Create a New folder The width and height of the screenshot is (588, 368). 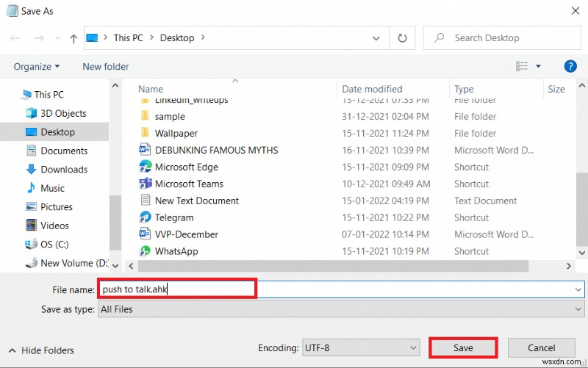click(x=106, y=66)
